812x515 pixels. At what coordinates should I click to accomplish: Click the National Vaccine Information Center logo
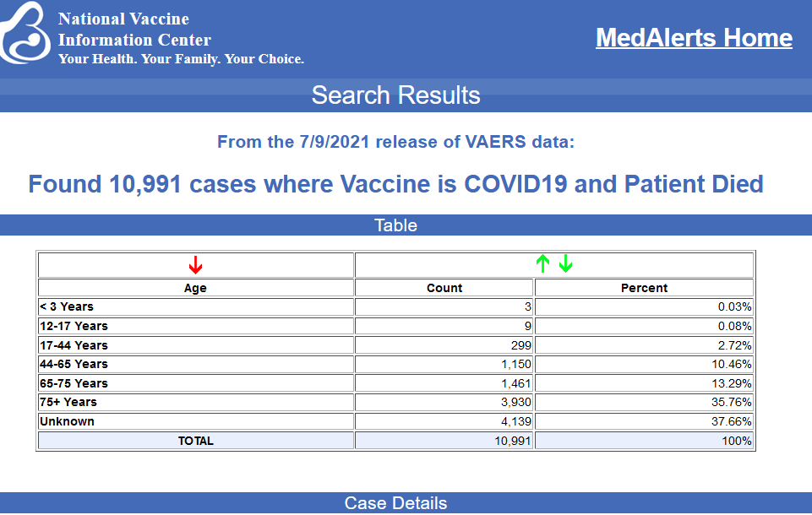coord(26,33)
